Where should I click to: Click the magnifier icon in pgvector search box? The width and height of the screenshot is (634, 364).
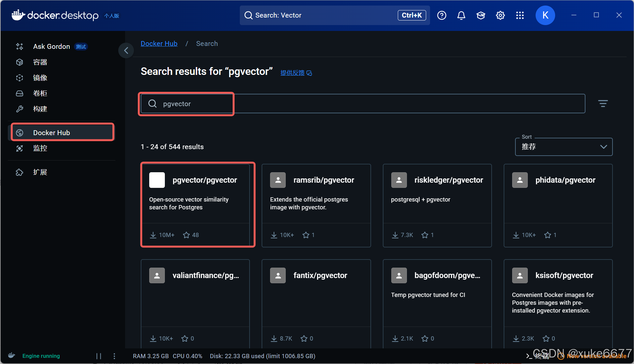tap(152, 104)
